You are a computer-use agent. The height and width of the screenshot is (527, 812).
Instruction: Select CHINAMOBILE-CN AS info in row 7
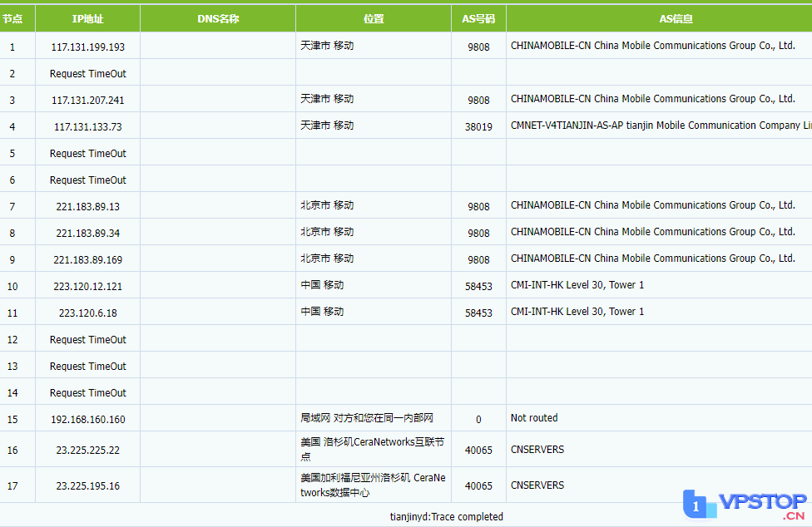tap(652, 205)
